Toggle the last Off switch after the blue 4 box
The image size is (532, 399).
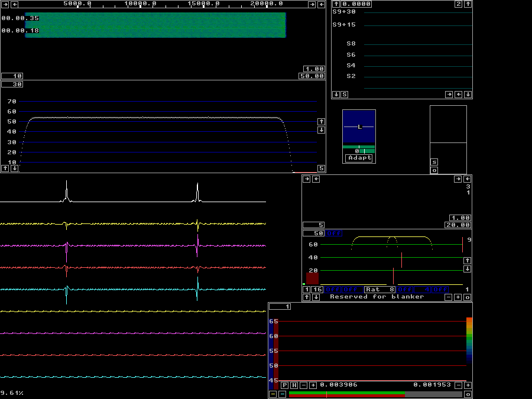pyautogui.click(x=440, y=290)
